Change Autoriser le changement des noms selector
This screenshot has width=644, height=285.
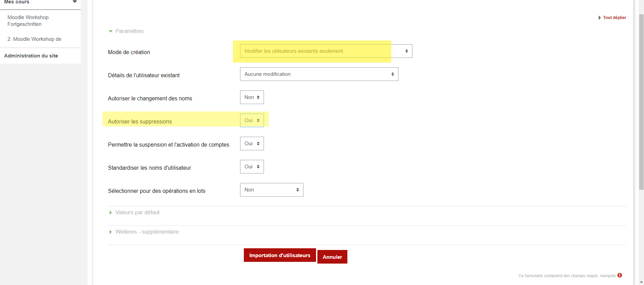click(x=252, y=97)
